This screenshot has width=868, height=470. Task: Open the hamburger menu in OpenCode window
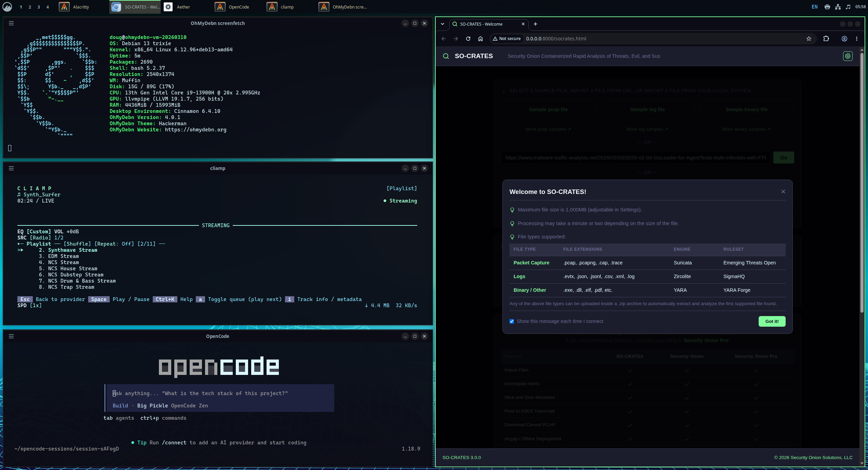click(x=11, y=336)
